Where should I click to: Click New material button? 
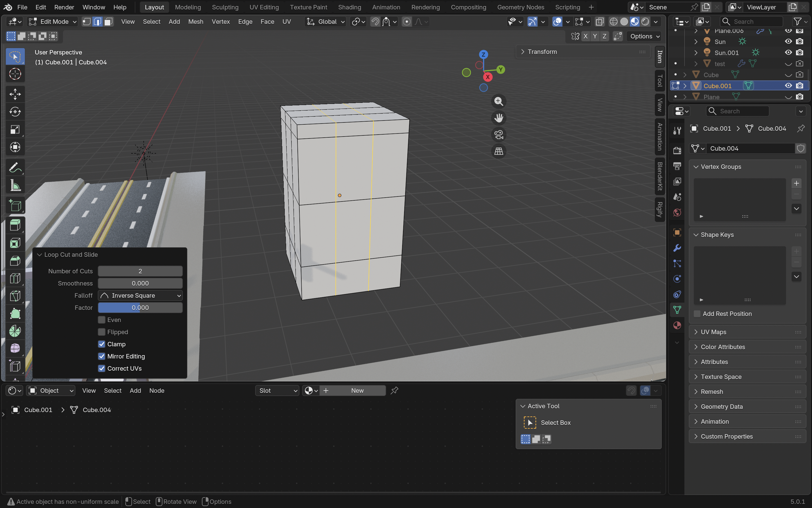[352, 391]
